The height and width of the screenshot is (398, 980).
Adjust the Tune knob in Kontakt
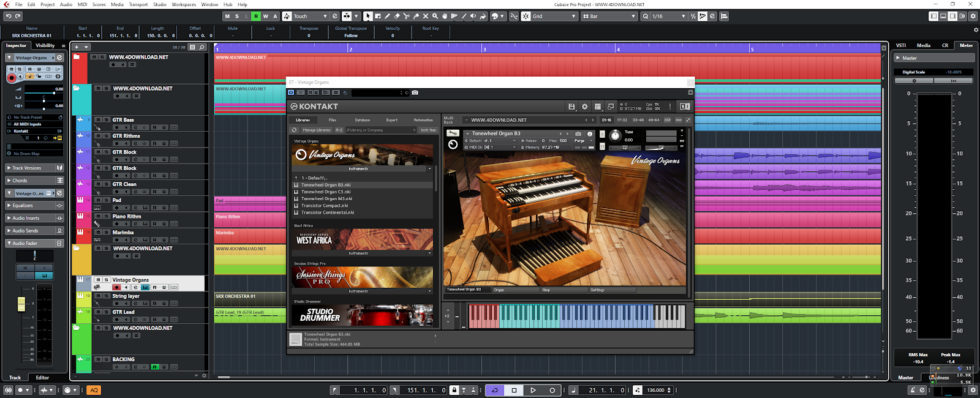point(615,136)
